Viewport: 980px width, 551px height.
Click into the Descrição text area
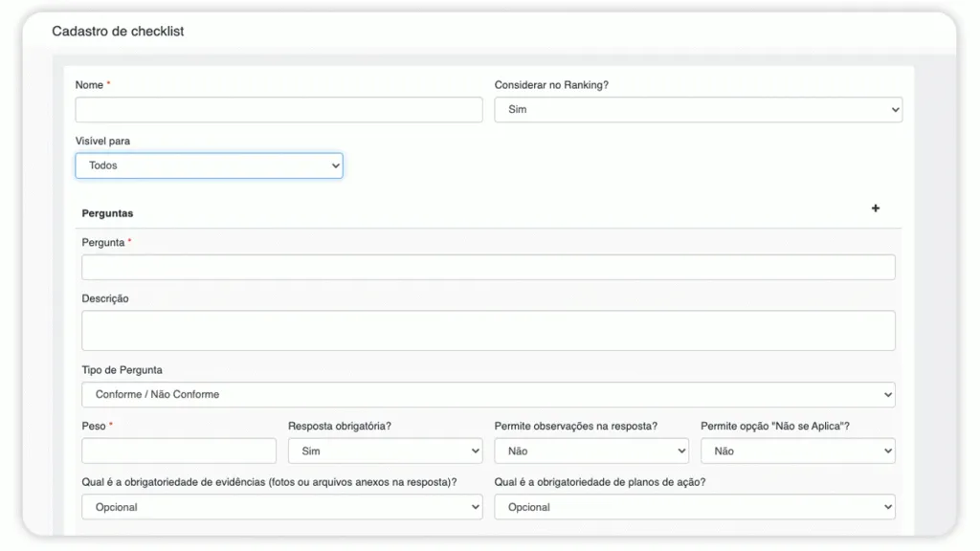pos(488,330)
